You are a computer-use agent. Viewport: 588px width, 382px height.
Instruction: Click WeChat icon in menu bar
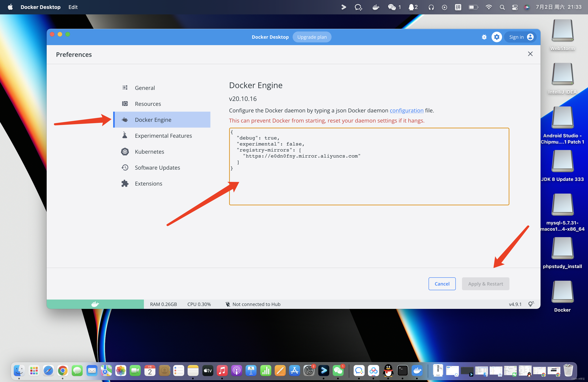[x=392, y=7]
